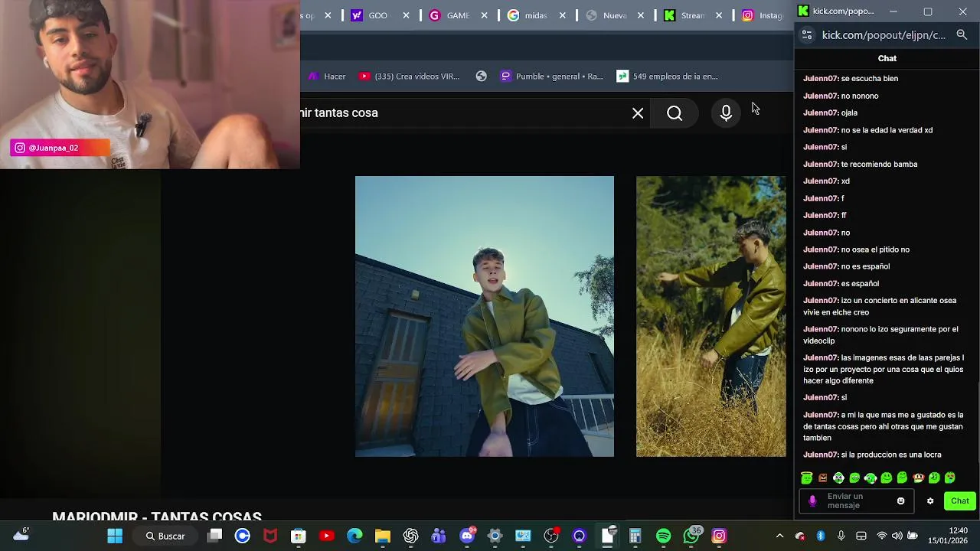Expand the system tray hidden icons chevron
Image resolution: width=980 pixels, height=551 pixels.
[779, 536]
